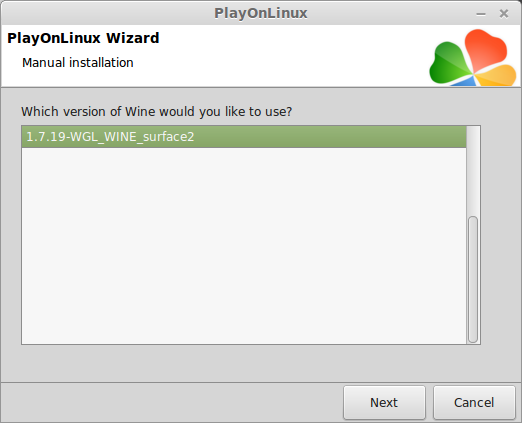The width and height of the screenshot is (522, 423).
Task: Close the PlayOnLinux window
Action: point(504,14)
